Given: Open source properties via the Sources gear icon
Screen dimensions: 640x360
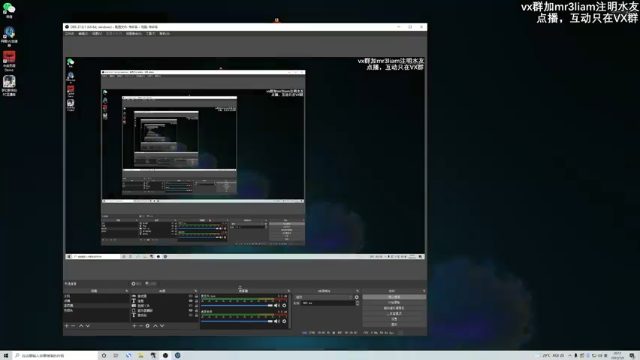Looking at the screenshot, I should tap(147, 326).
